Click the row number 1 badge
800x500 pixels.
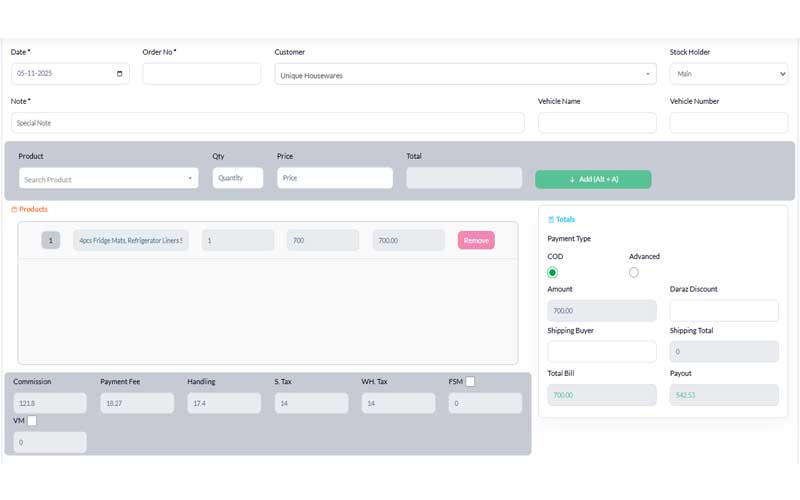(51, 240)
